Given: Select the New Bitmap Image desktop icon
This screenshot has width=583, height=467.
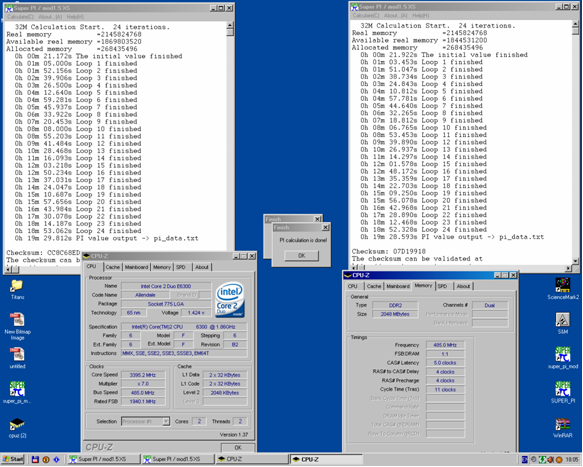Looking at the screenshot, I should 17,326.
